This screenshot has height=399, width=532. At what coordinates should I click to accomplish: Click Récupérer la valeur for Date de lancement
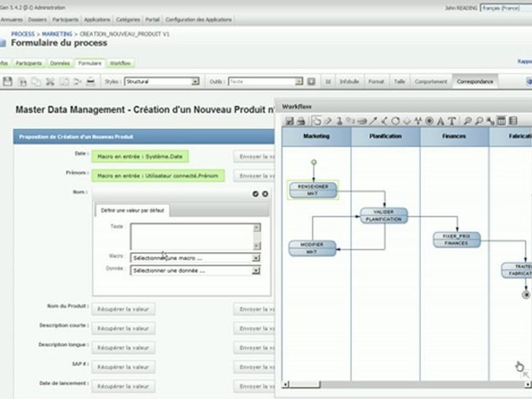pyautogui.click(x=123, y=386)
